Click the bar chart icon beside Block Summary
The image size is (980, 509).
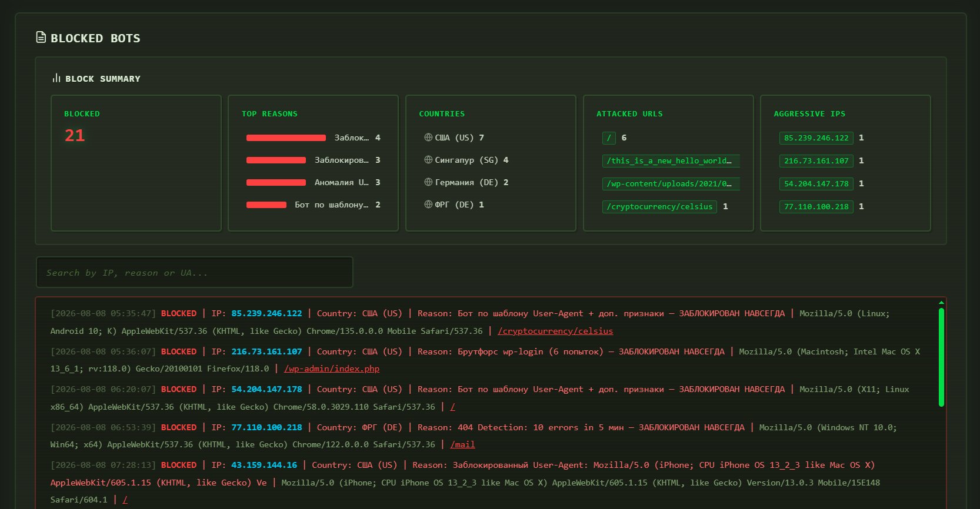pos(56,78)
